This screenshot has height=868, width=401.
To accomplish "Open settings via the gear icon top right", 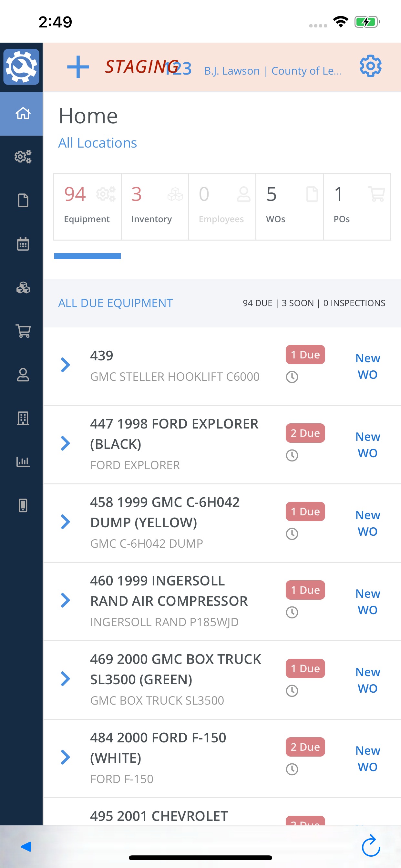I will click(x=370, y=66).
